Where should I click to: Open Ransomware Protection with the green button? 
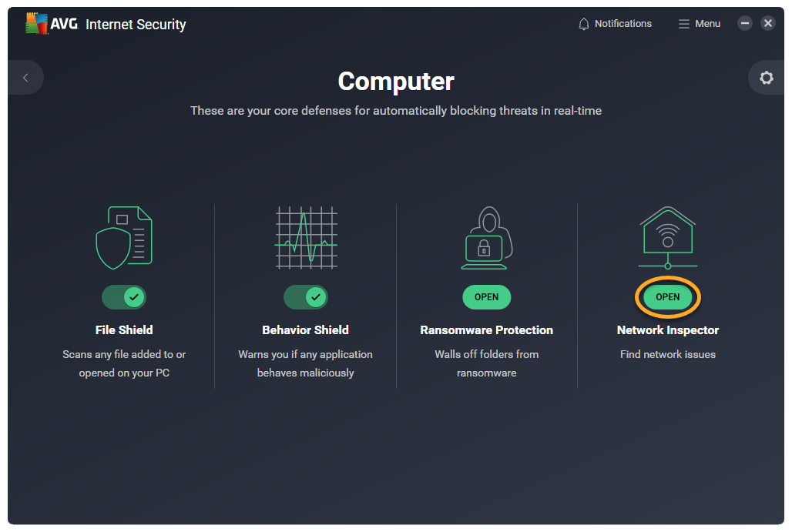pyautogui.click(x=486, y=297)
